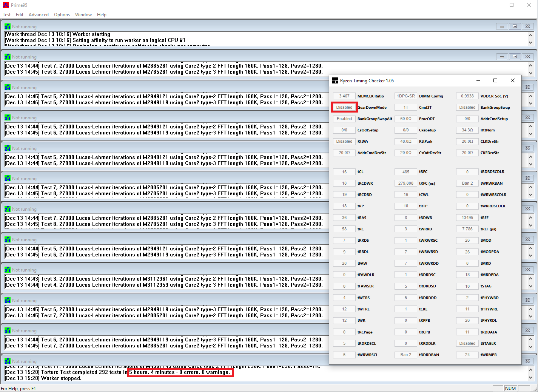Click the DIMM Config value '1DPC-SR'
The image size is (538, 392).
(406, 96)
